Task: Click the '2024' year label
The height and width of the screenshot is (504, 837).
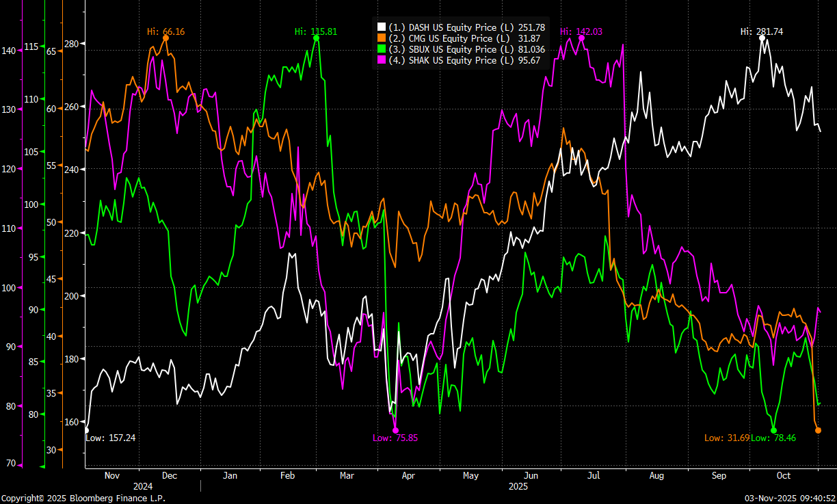Action: click(x=143, y=486)
